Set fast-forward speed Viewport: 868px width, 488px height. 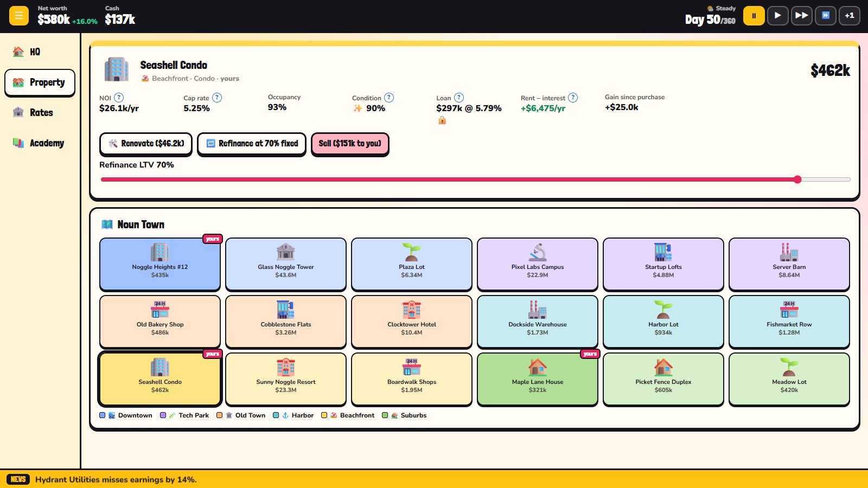click(801, 16)
